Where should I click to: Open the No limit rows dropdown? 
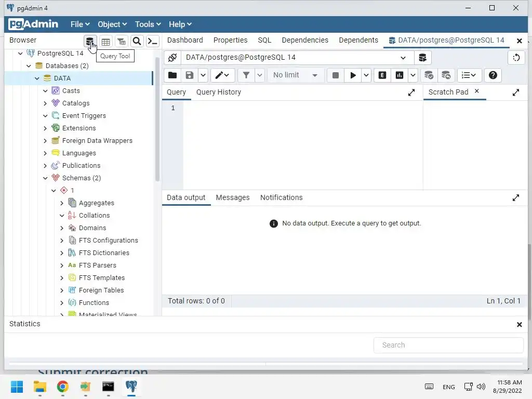pos(295,75)
